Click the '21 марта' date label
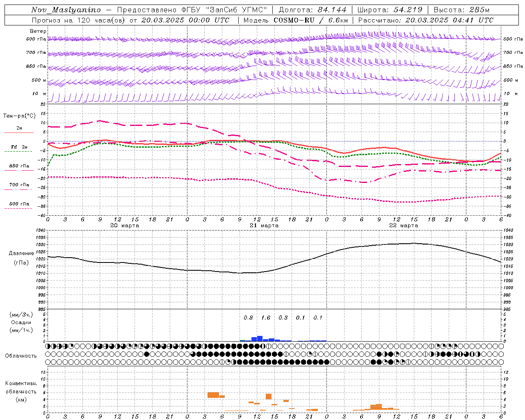 (264, 226)
